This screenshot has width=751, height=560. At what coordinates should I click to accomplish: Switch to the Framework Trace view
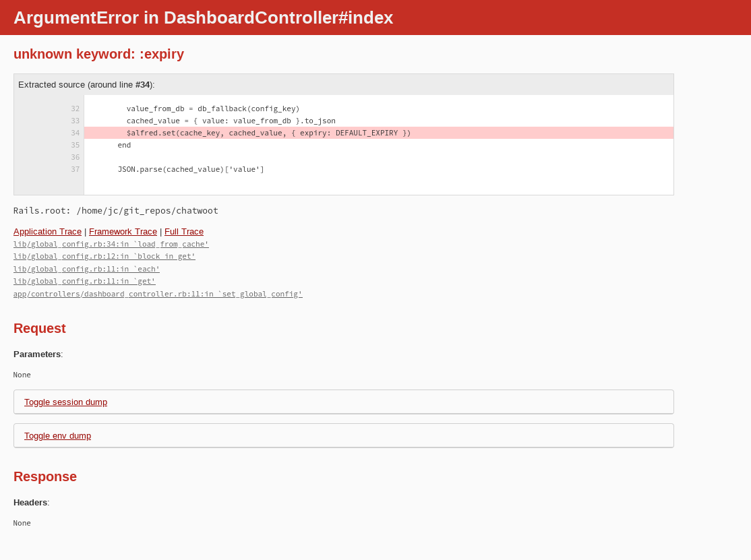click(123, 231)
